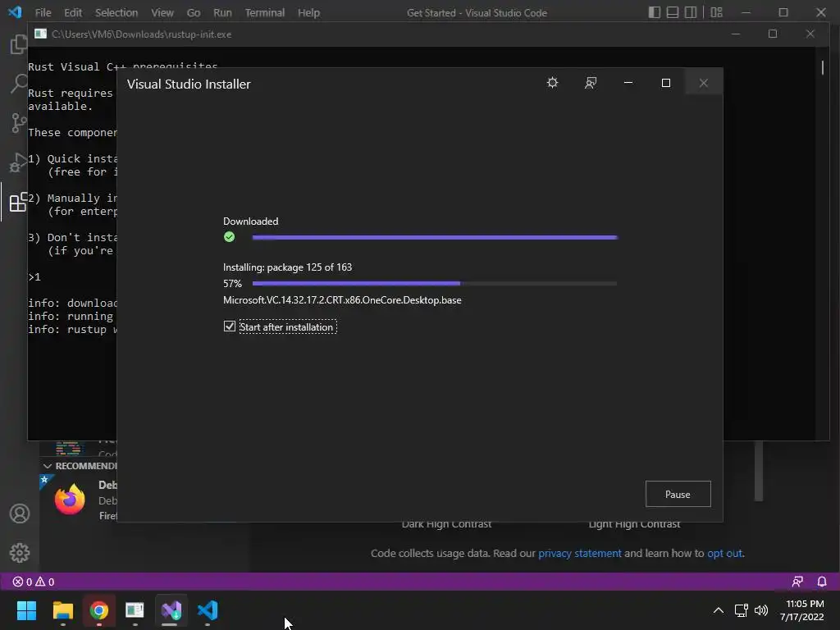Click the opt out link
The width and height of the screenshot is (840, 630).
coord(725,554)
